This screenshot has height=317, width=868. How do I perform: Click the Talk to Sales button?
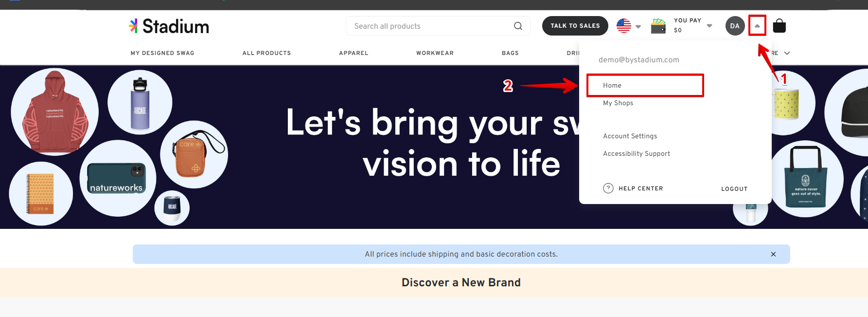(575, 26)
